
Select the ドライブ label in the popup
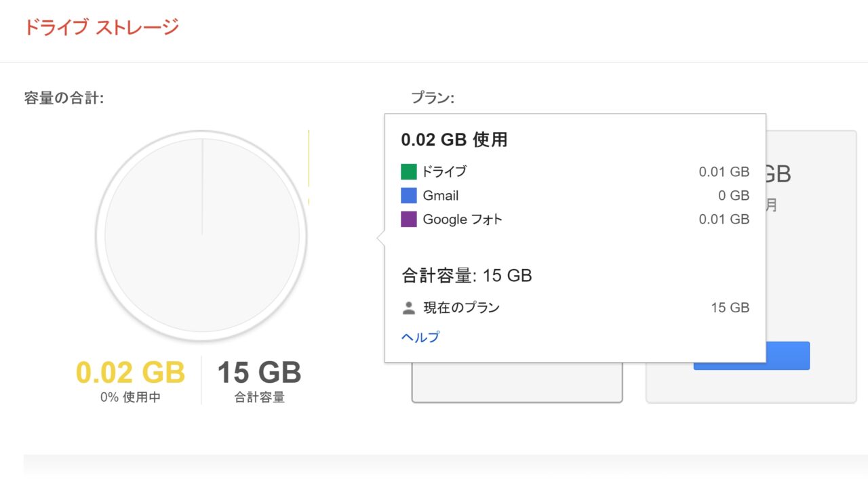pos(444,171)
